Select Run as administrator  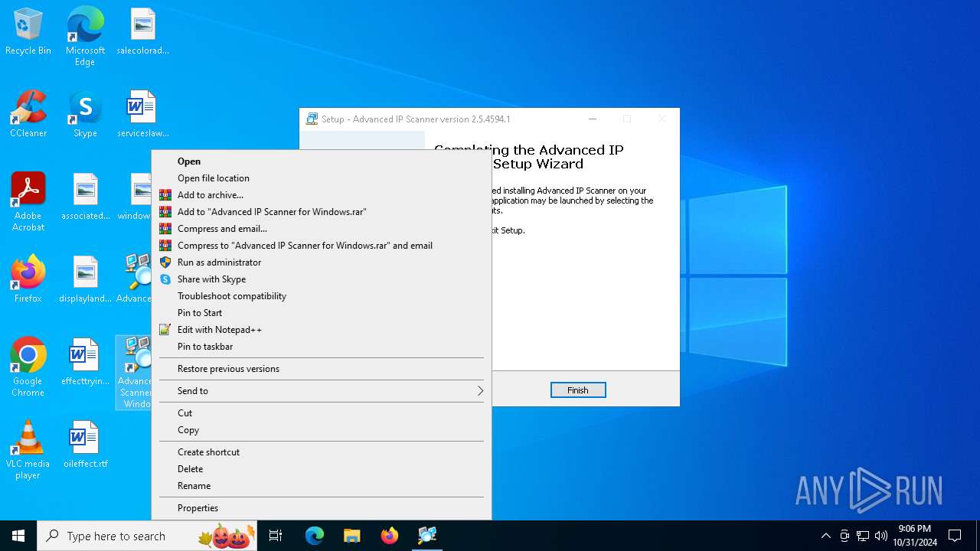tap(322, 262)
